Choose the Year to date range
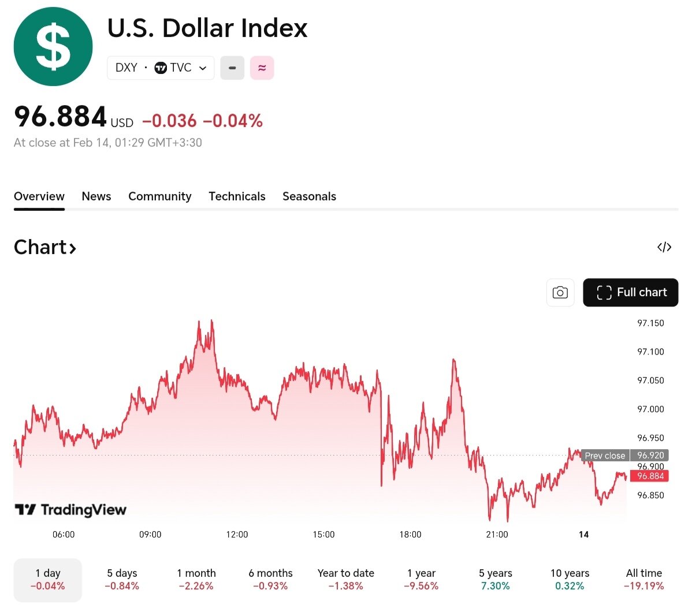692x616 pixels. point(346,580)
